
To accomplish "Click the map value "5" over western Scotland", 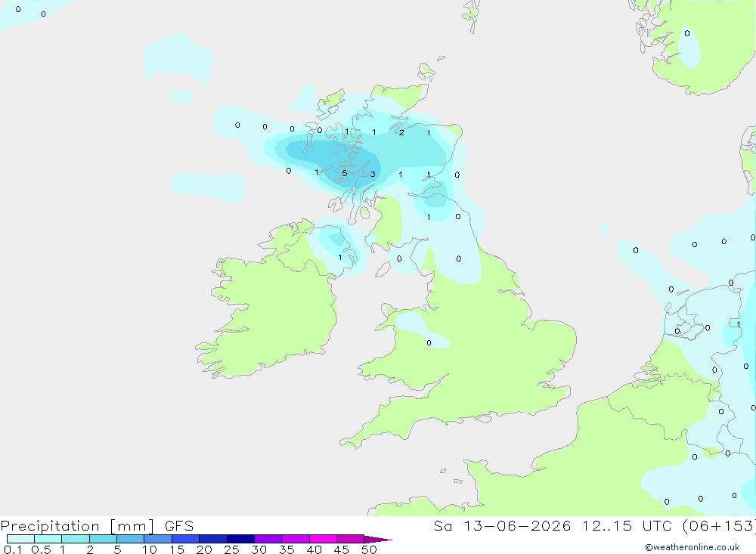I will [344, 174].
